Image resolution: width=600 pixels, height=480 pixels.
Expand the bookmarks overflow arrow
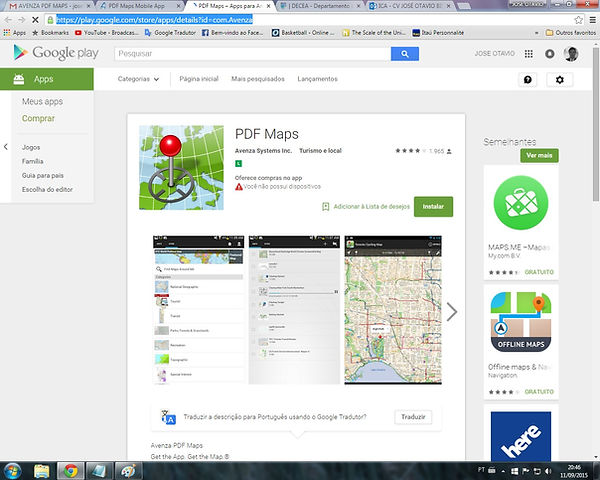click(x=536, y=33)
